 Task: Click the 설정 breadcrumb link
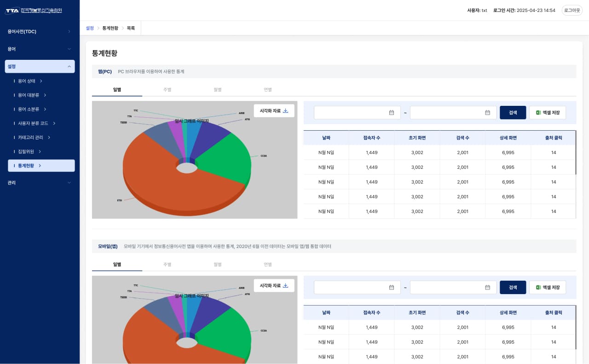click(90, 28)
